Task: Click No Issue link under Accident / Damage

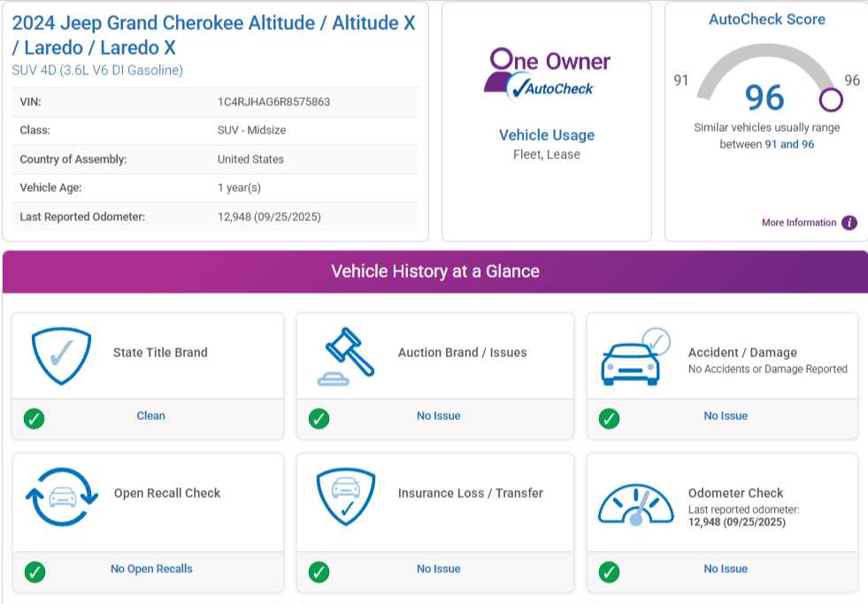Action: (x=726, y=416)
